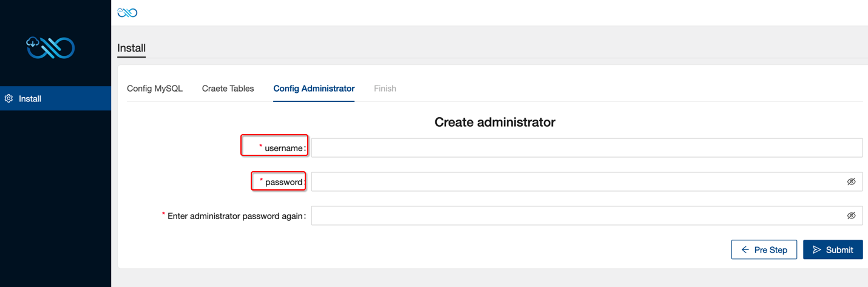868x287 pixels.
Task: Focus the username input field
Action: (x=587, y=148)
